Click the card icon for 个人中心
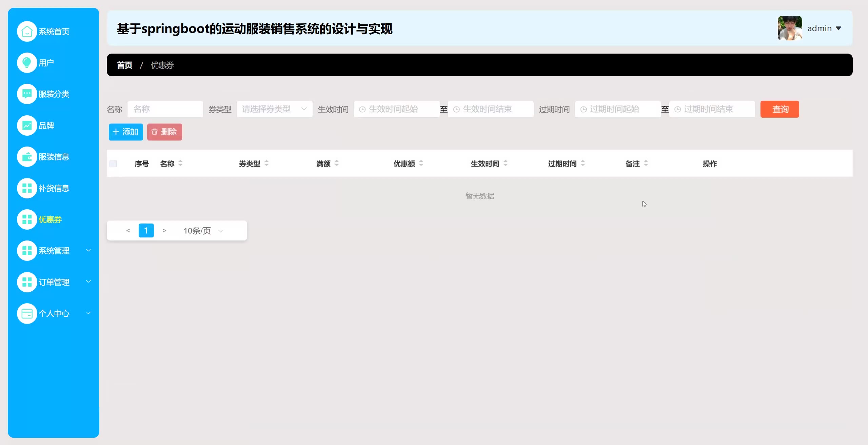Image resolution: width=868 pixels, height=445 pixels. 27,313
